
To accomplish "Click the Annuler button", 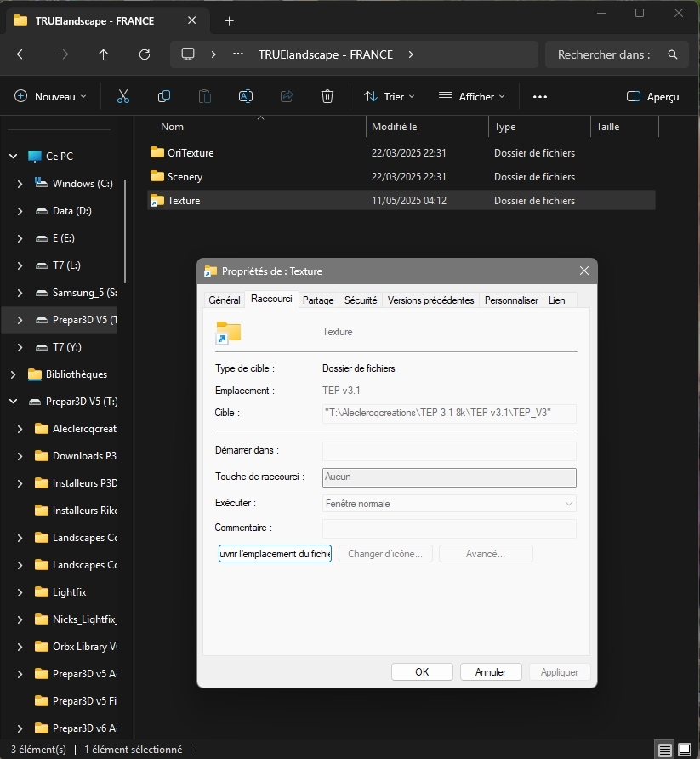I will click(491, 672).
